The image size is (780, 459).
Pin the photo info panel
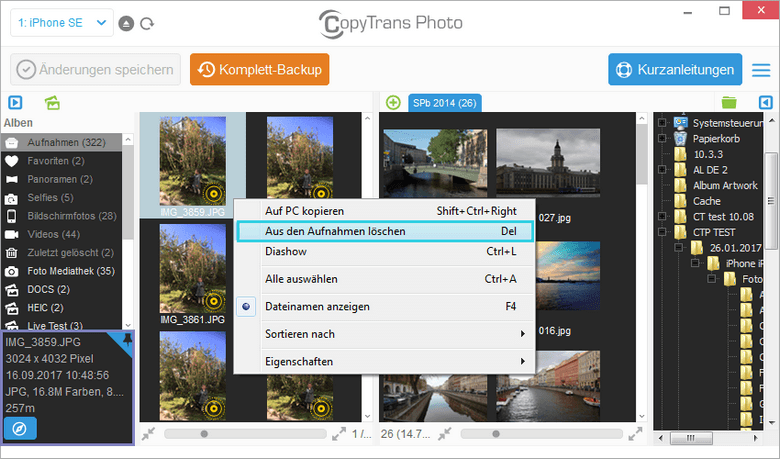coord(127,340)
